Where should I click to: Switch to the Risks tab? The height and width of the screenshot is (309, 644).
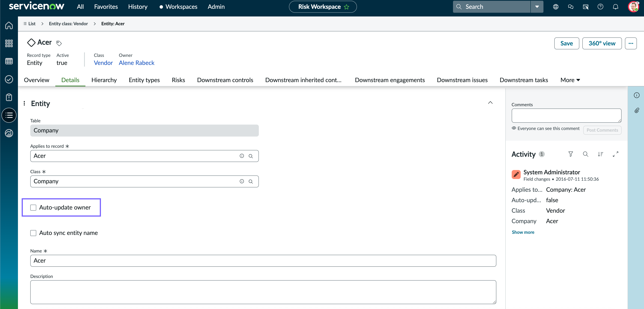[x=178, y=80]
